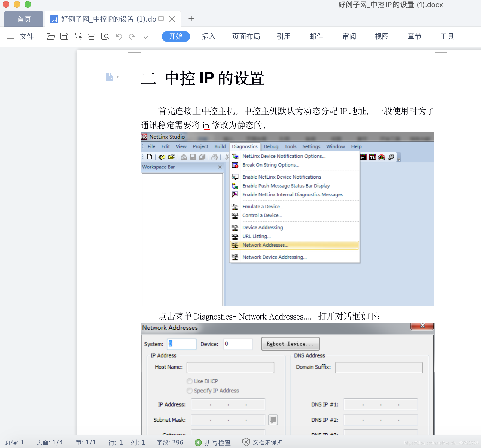Redo the last action
Image resolution: width=481 pixels, height=448 pixels.
coord(132,36)
